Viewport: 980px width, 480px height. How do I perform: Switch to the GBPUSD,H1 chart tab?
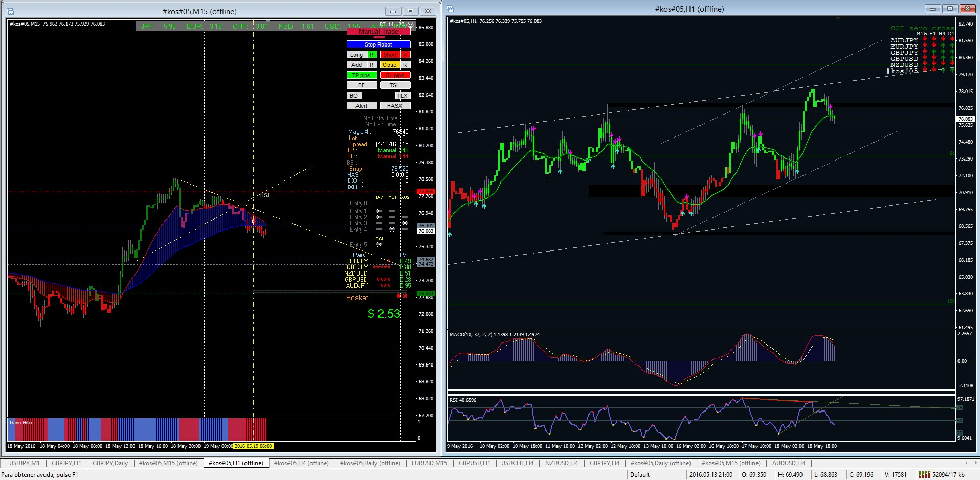tap(474, 463)
